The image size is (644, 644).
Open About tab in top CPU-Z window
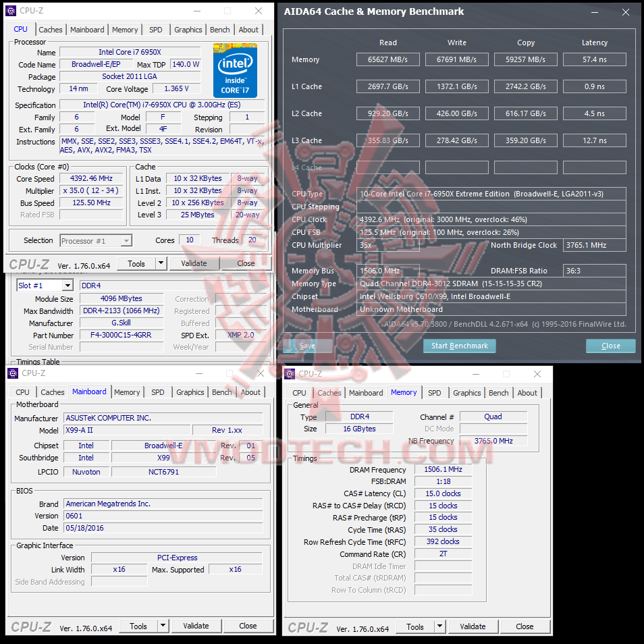tap(248, 30)
